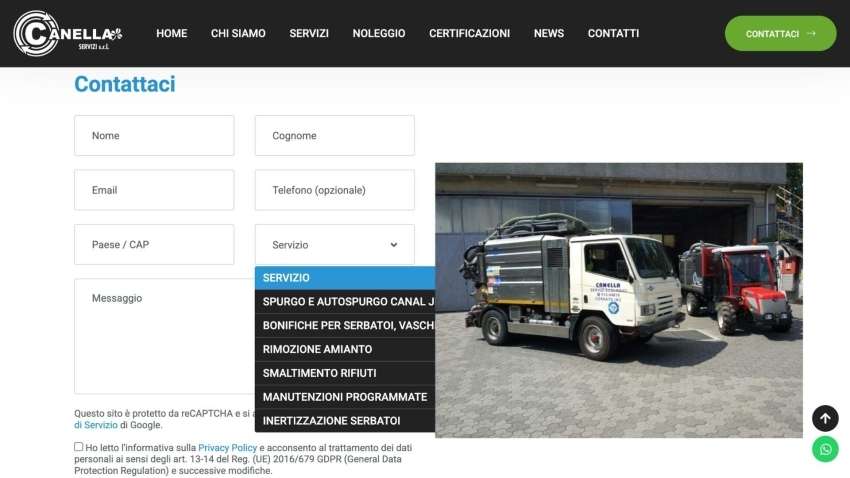Viewport: 850px width, 478px height.
Task: Open the Privacy Policy link
Action: [227, 448]
